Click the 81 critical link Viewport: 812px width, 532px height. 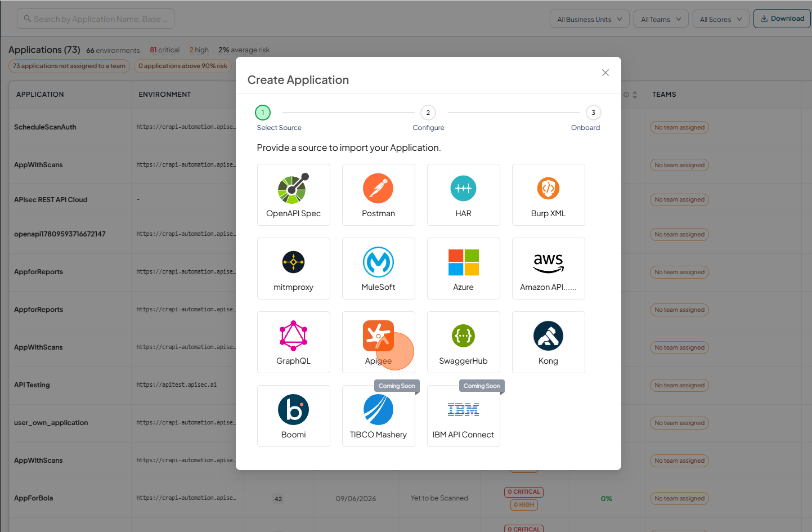pyautogui.click(x=164, y=50)
